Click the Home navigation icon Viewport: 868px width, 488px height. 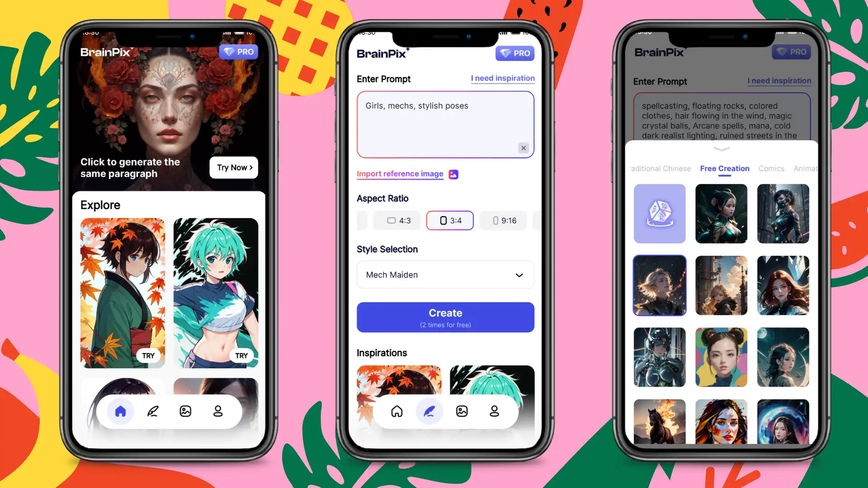point(120,411)
